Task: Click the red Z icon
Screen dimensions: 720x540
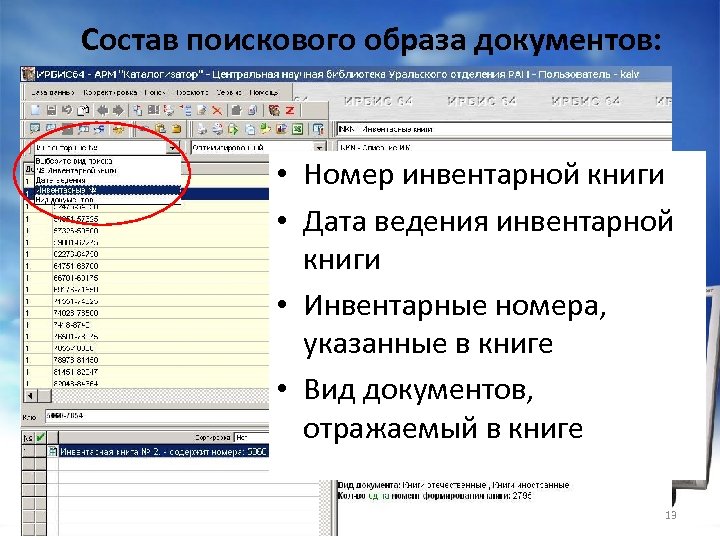Action: pyautogui.click(x=290, y=110)
